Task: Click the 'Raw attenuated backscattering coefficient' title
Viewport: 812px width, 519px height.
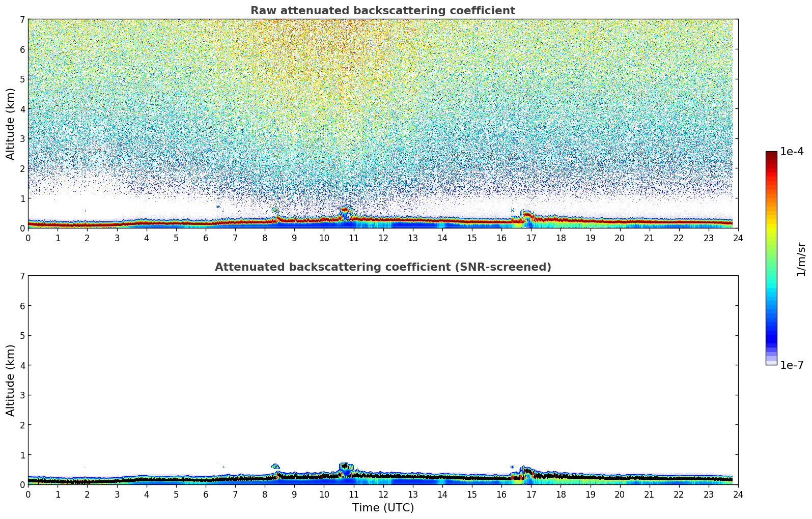Action: point(382,11)
